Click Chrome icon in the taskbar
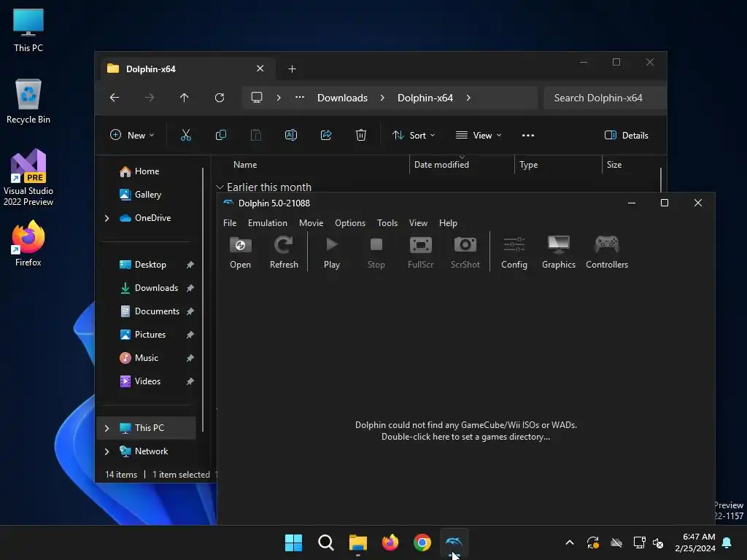Viewport: 747px width, 560px height. 422,542
